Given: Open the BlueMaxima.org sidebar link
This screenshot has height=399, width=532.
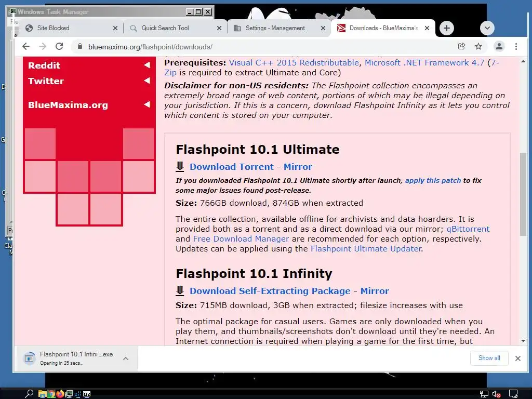Looking at the screenshot, I should pyautogui.click(x=68, y=105).
